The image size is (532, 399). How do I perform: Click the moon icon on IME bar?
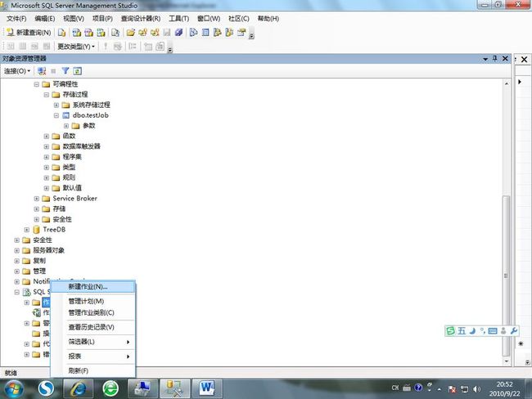pyautogui.click(x=472, y=330)
